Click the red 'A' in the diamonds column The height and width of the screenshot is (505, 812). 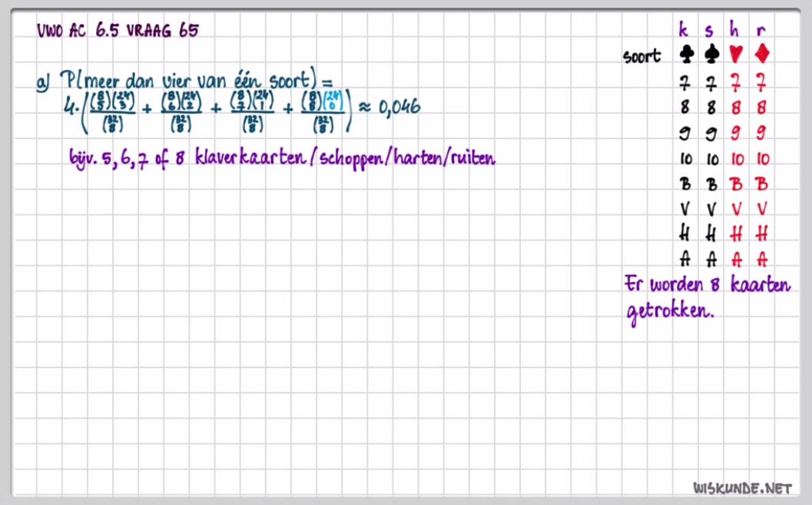(761, 258)
